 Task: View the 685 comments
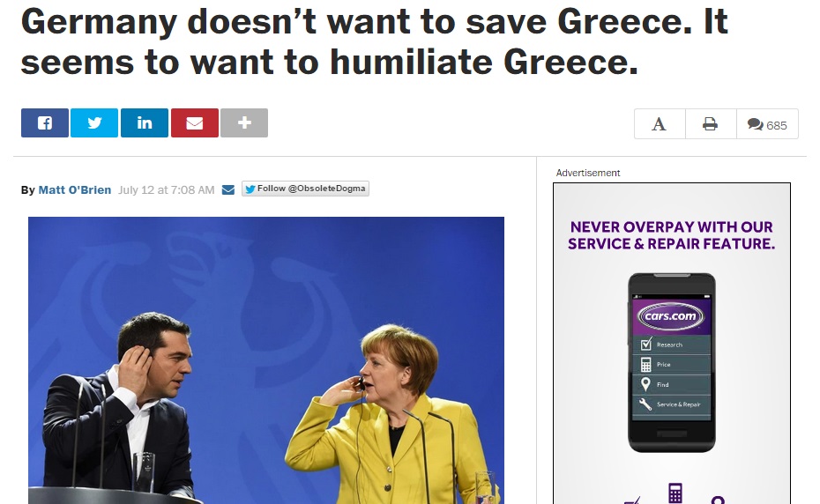(767, 124)
